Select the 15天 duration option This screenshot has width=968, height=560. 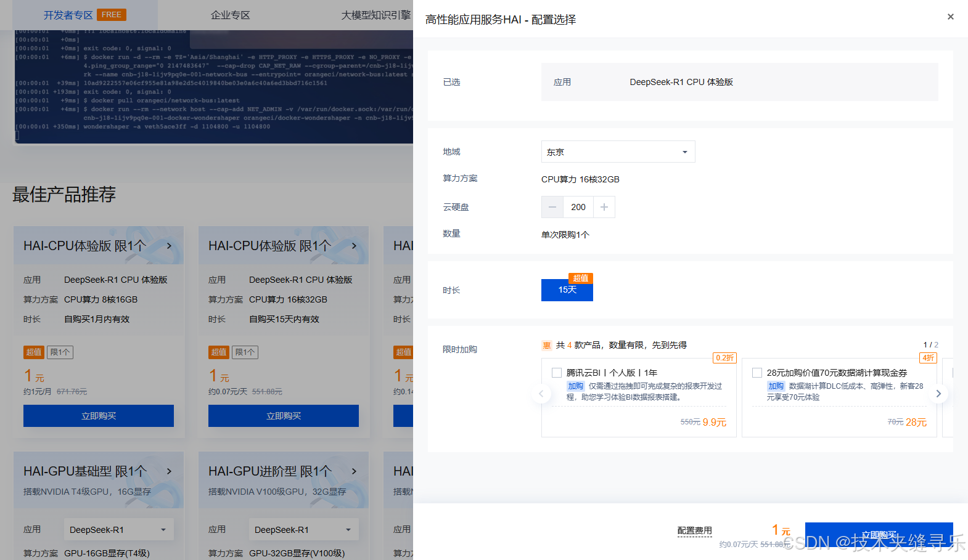click(x=567, y=290)
